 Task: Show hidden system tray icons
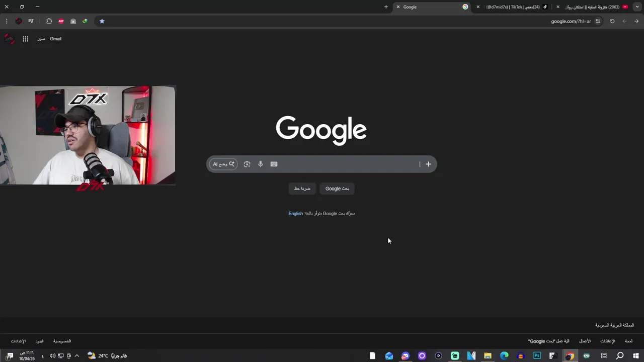[76, 356]
